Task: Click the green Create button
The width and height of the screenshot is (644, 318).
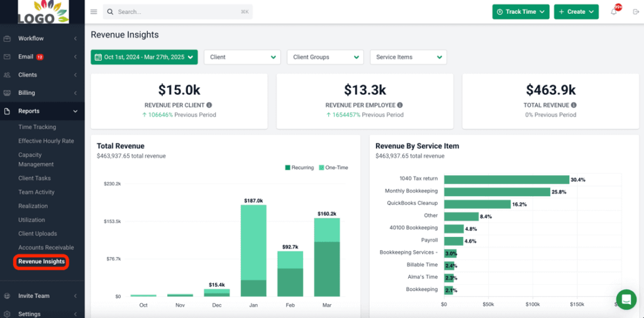Action: 576,12
